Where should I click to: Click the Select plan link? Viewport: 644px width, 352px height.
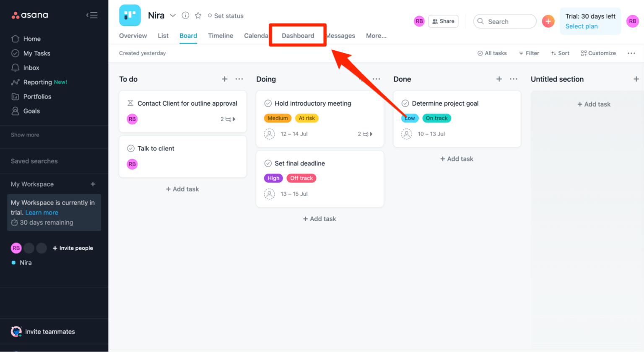click(581, 26)
